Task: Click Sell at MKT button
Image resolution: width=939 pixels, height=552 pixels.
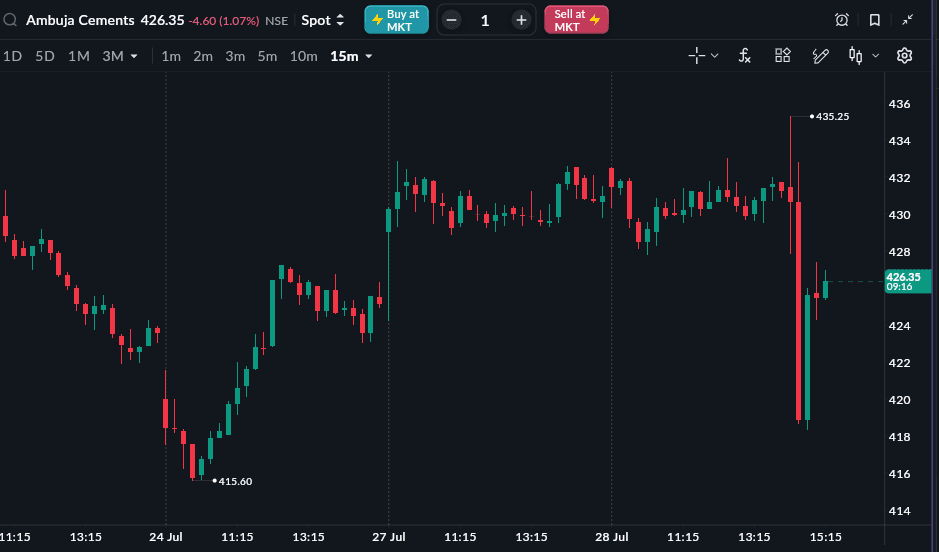Action: pos(576,20)
